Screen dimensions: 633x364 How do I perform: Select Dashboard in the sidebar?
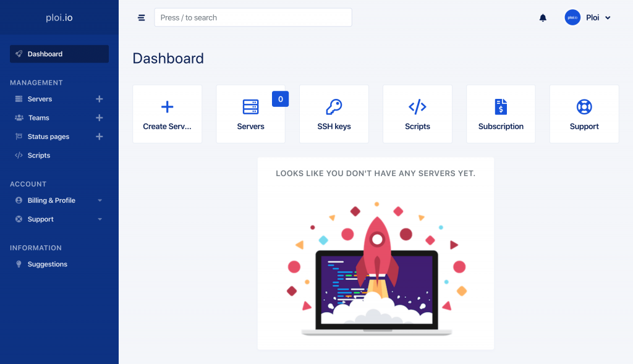(45, 54)
